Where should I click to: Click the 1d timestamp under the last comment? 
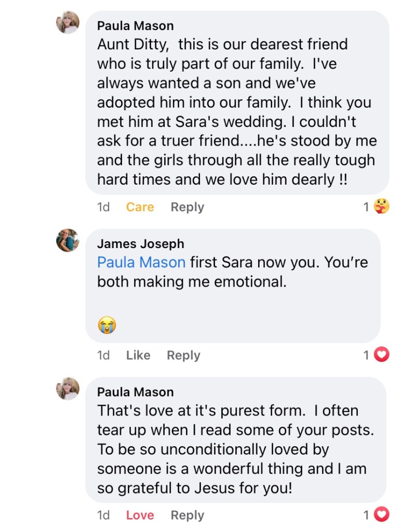[x=103, y=515]
